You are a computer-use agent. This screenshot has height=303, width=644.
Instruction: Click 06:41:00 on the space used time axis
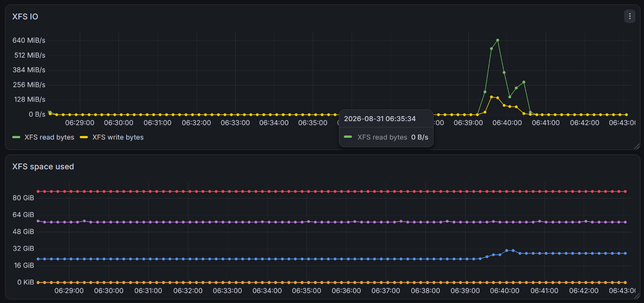coord(544,291)
